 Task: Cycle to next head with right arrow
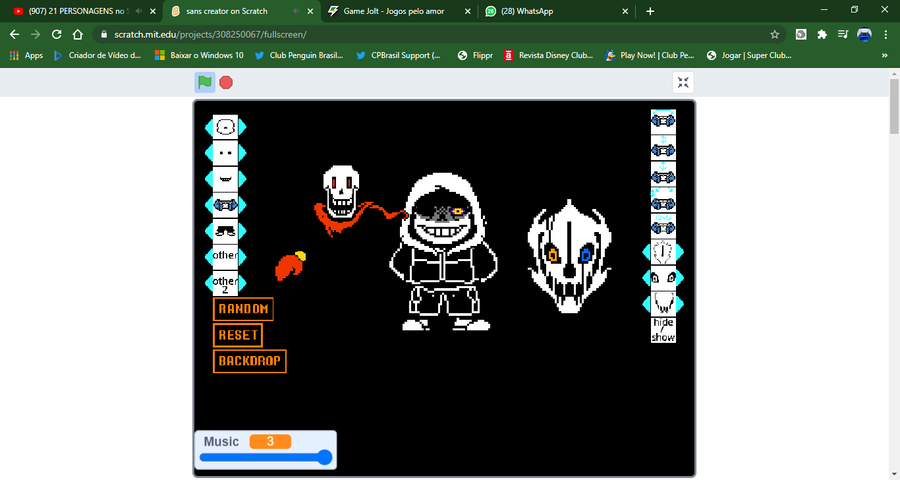click(242, 127)
